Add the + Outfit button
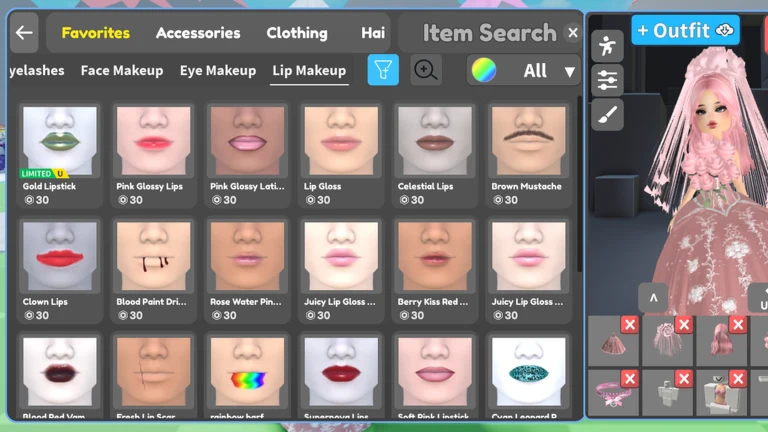 tap(685, 30)
